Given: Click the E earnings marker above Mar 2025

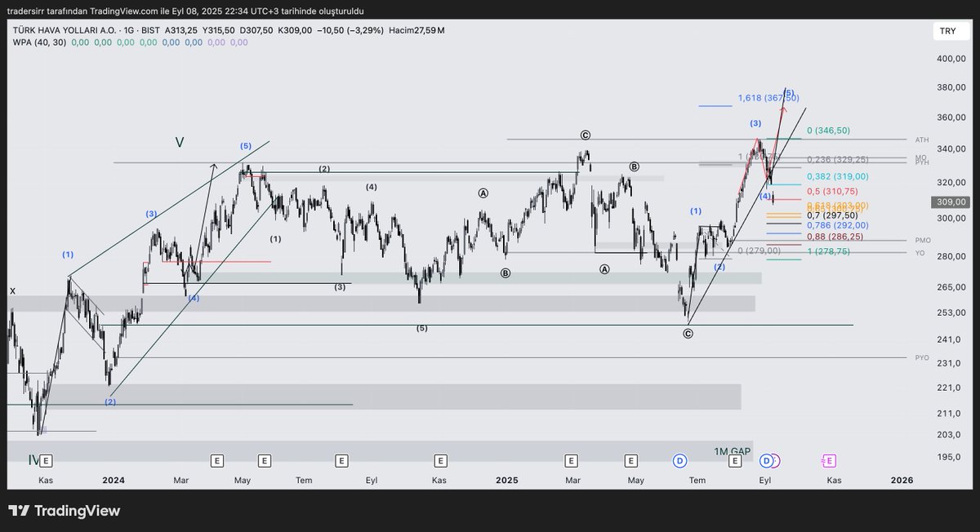Looking at the screenshot, I should pyautogui.click(x=572, y=461).
